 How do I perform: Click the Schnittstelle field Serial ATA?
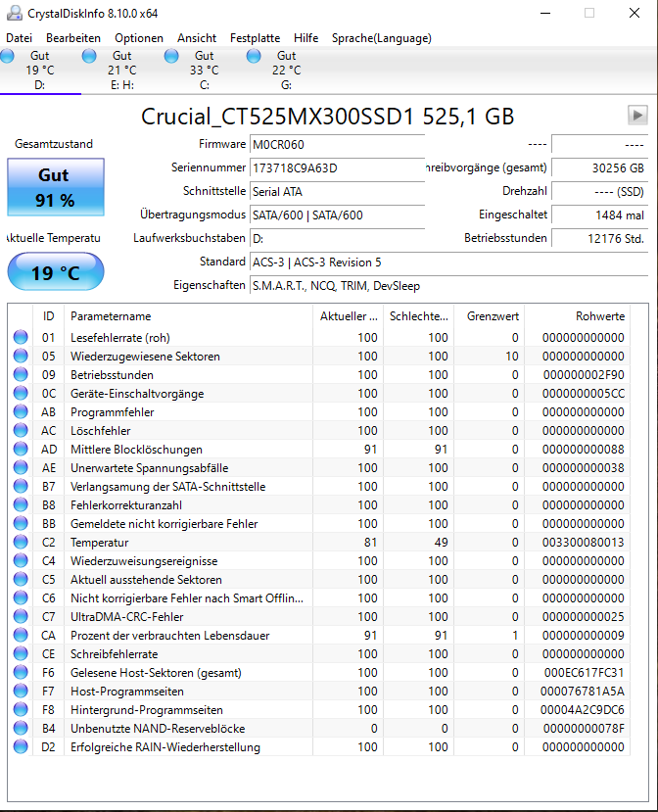pos(337,192)
